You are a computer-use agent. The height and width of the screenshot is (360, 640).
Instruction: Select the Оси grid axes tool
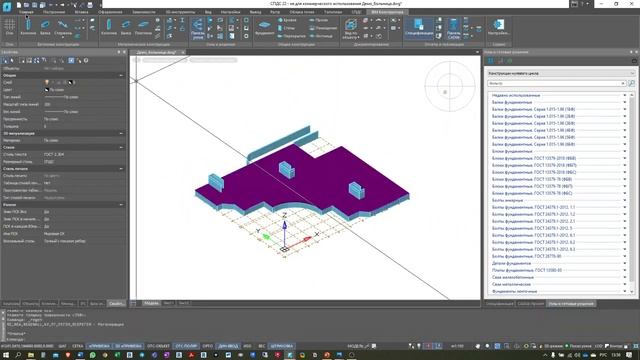pos(9,27)
